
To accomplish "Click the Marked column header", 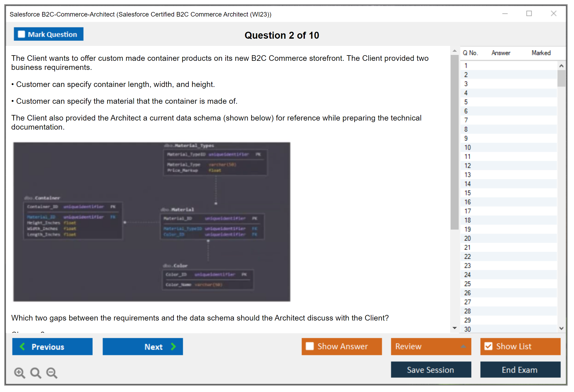I will (x=541, y=53).
